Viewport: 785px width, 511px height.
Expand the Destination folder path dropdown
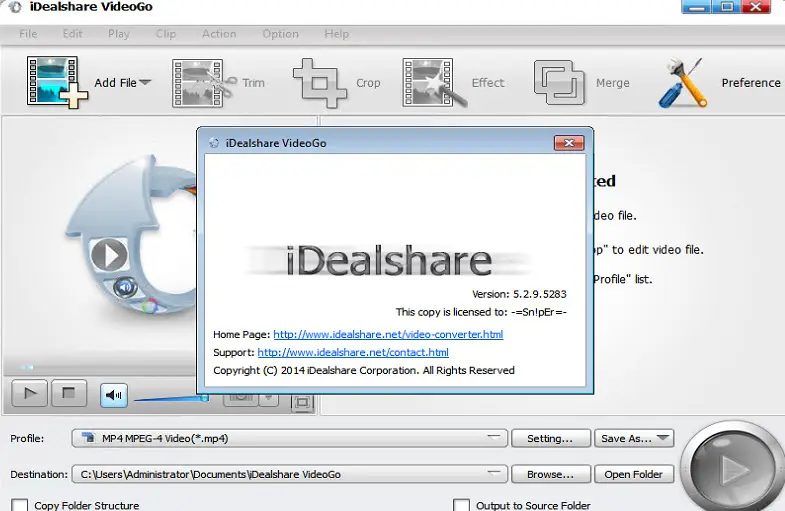[x=290, y=474]
